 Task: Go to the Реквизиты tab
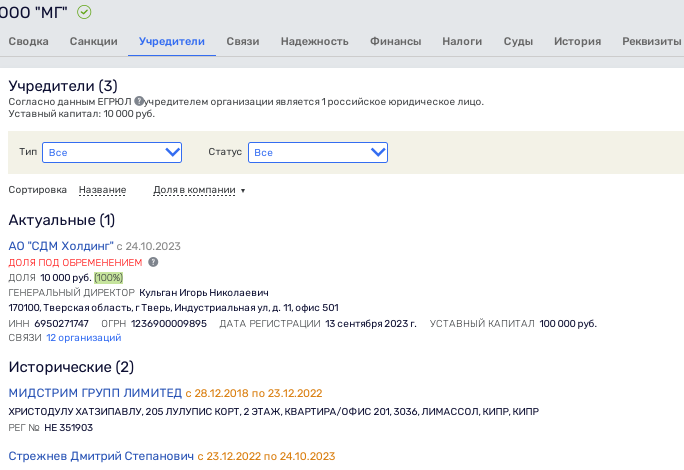(x=652, y=41)
